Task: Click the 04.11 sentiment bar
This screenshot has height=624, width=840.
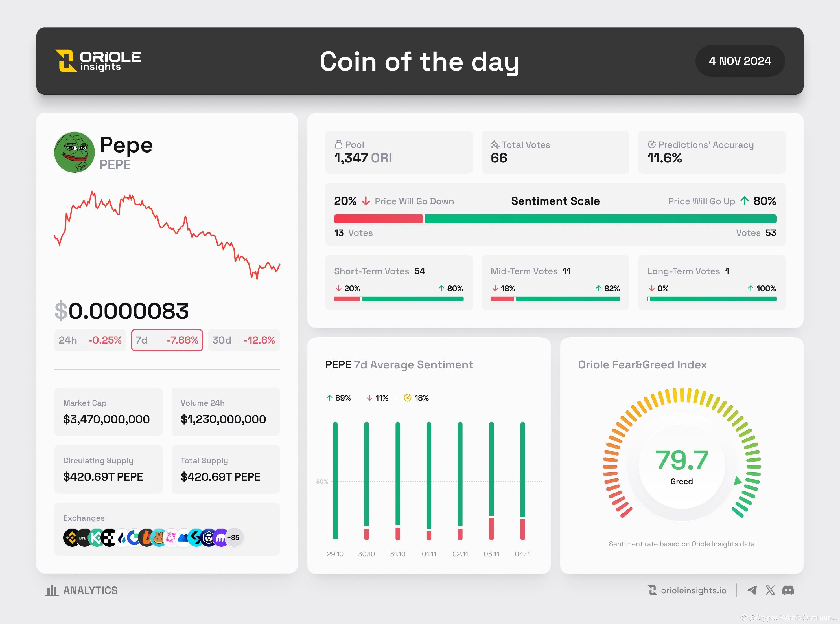Action: pyautogui.click(x=522, y=480)
